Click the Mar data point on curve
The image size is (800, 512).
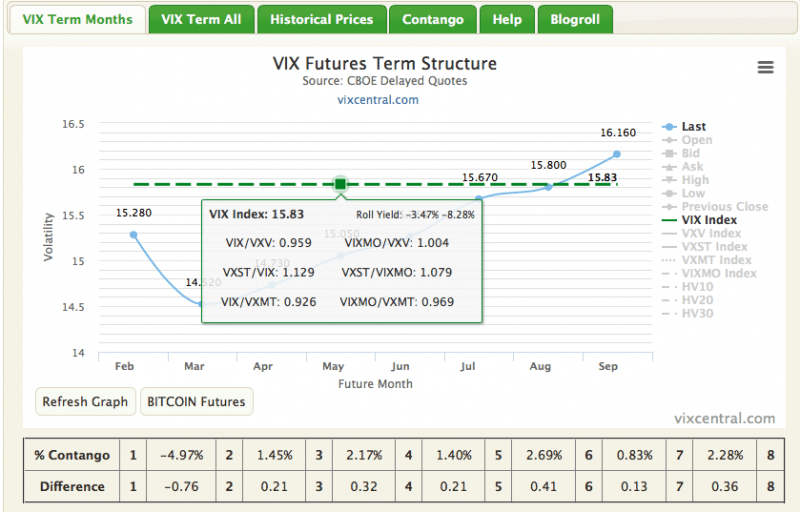pos(202,304)
